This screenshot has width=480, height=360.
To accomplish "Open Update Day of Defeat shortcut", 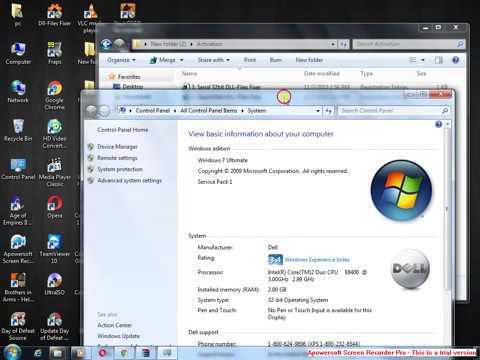I will (55, 326).
